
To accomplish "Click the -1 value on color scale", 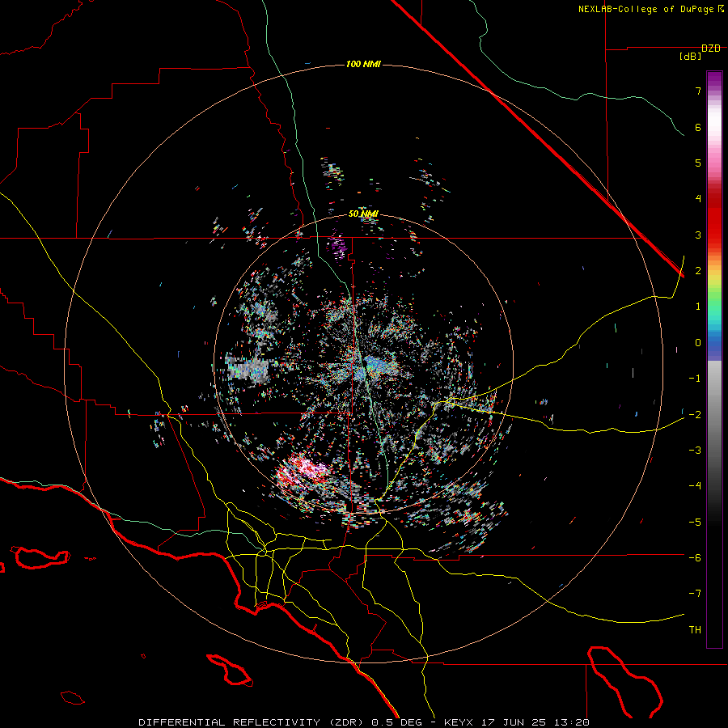I will pos(695,379).
